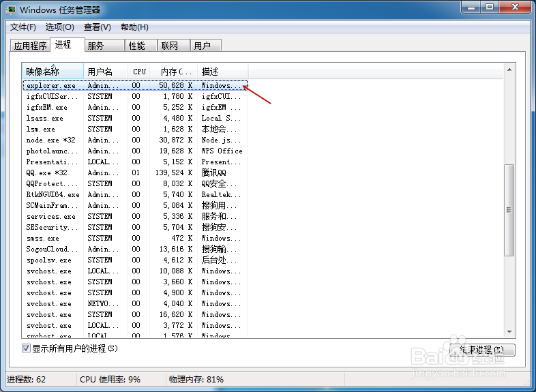Open the 选项(O) menu
Screen dimensions: 536x392
click(60, 27)
